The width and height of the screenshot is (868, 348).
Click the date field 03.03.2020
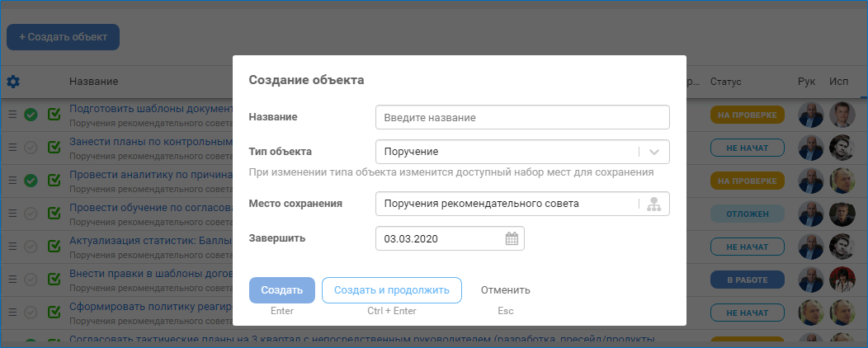pyautogui.click(x=450, y=238)
